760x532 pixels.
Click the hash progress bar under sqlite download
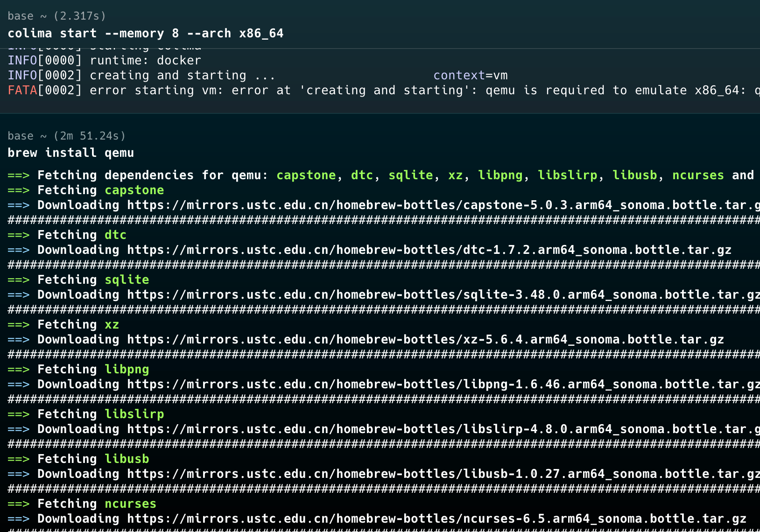(384, 309)
